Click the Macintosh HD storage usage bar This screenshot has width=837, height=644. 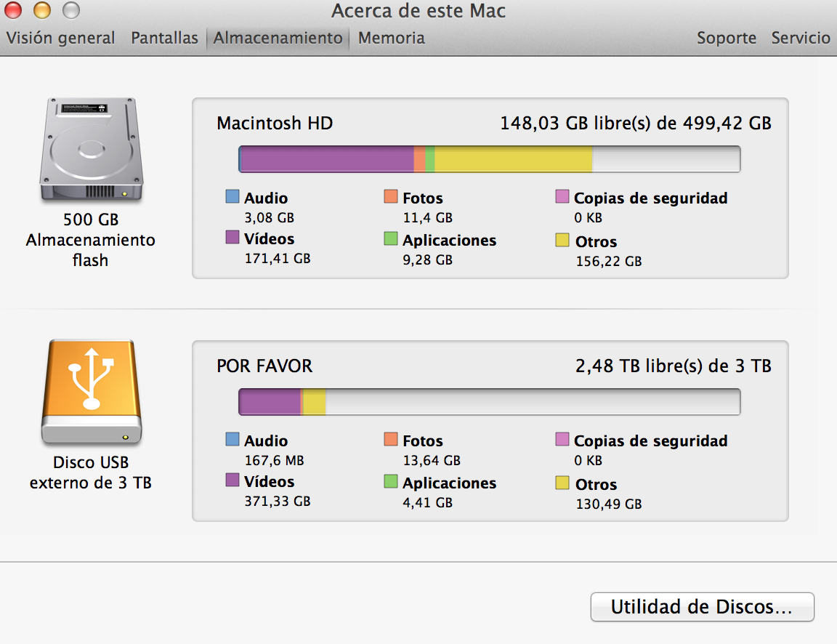pyautogui.click(x=489, y=159)
